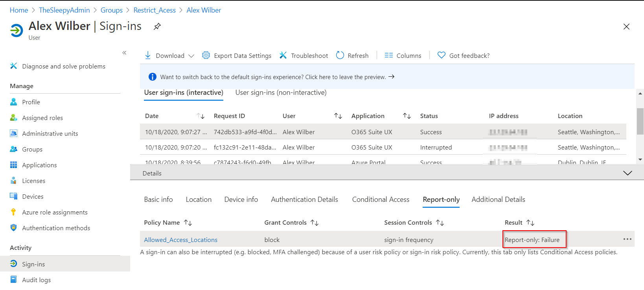644x290 pixels.
Task: Open Applications from the sidebar
Action: pos(39,165)
